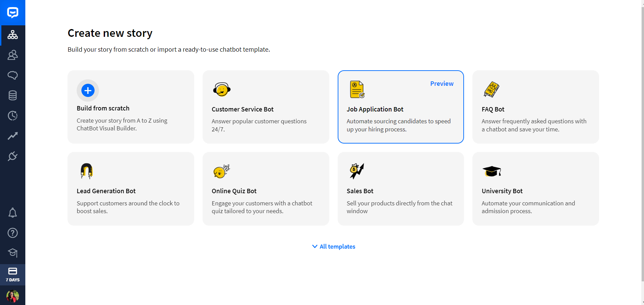Screen dimensions: 644x305
Task: Open the Chats panel from the sidebar
Action: click(x=13, y=75)
